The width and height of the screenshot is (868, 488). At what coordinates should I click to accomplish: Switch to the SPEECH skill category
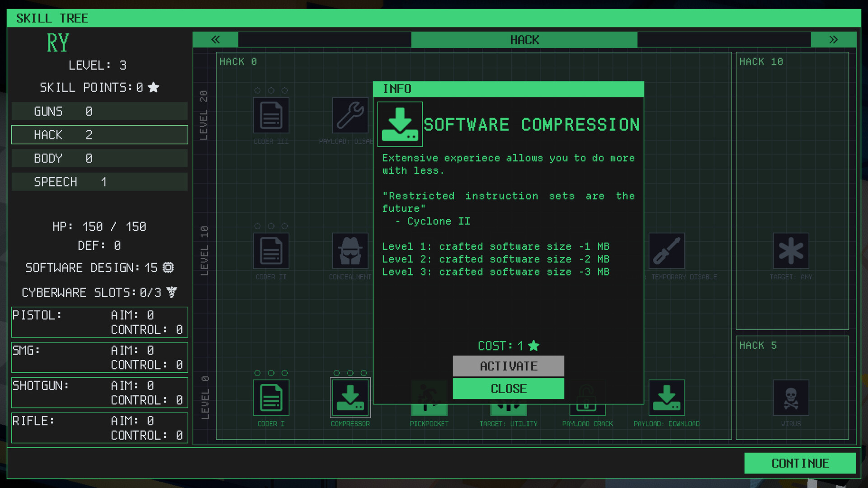click(99, 182)
